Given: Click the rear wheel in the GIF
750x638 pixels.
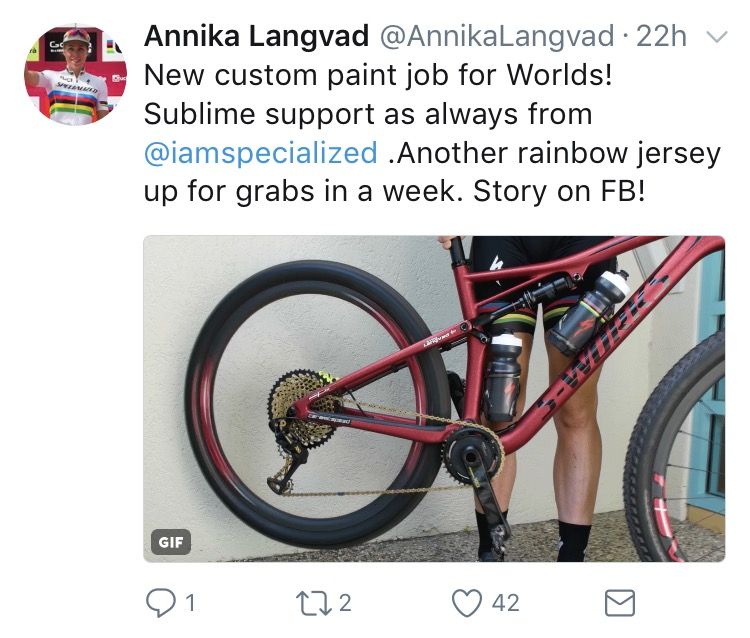Looking at the screenshot, I should point(317,404).
